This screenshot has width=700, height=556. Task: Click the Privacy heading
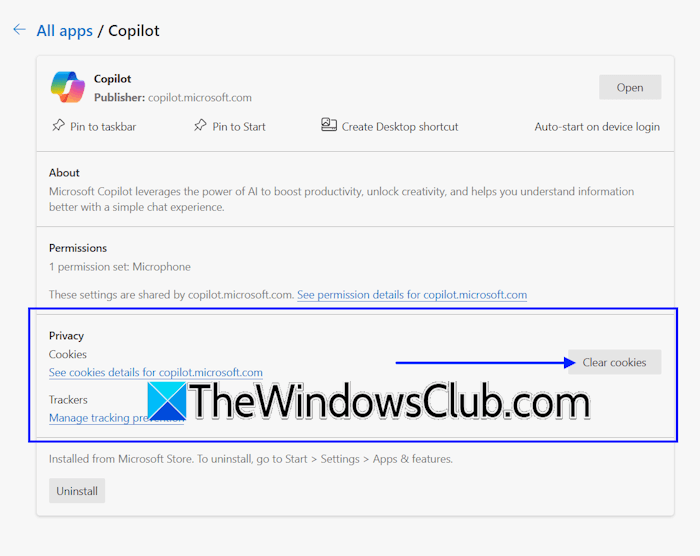[x=67, y=336]
